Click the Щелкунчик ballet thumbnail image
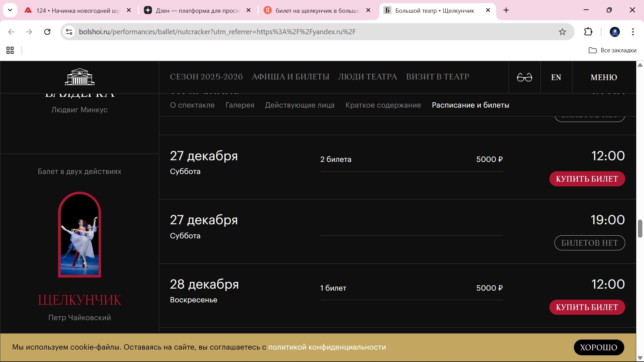Image resolution: width=644 pixels, height=362 pixels. pos(79,235)
